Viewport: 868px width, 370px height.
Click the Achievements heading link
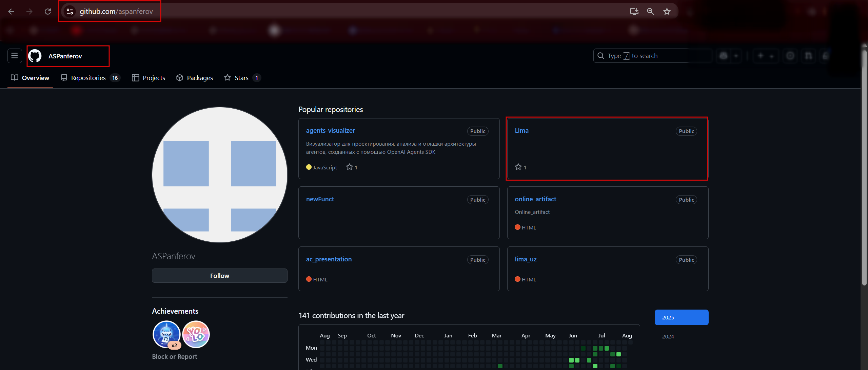click(x=175, y=311)
